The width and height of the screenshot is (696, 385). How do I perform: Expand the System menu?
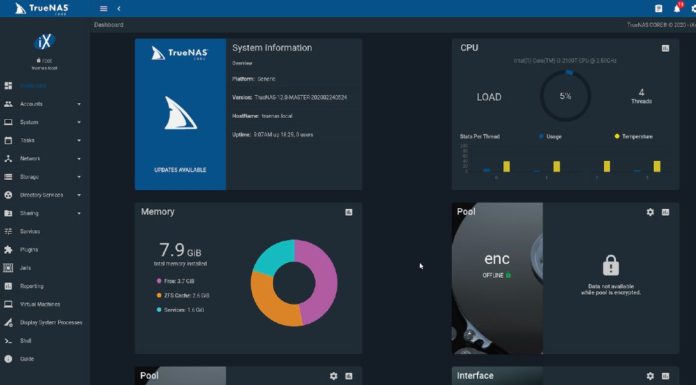(x=44, y=122)
